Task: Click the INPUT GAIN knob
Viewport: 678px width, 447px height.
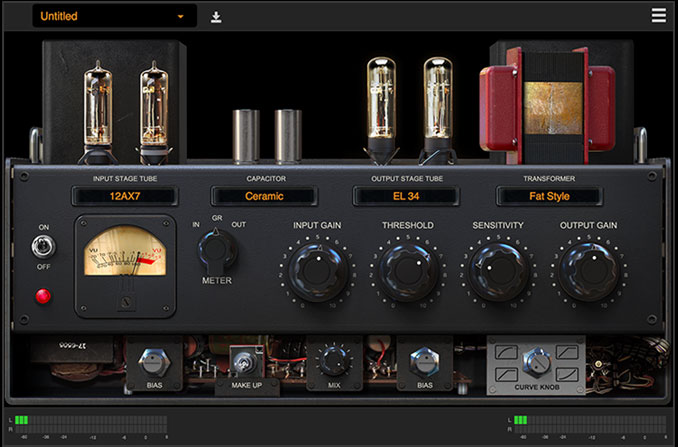Action: [317, 272]
